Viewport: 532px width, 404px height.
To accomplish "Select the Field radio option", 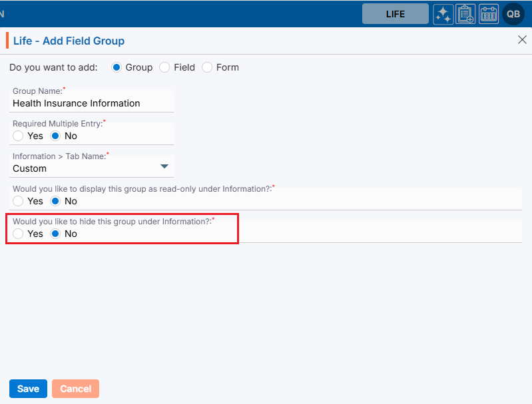I will (164, 67).
